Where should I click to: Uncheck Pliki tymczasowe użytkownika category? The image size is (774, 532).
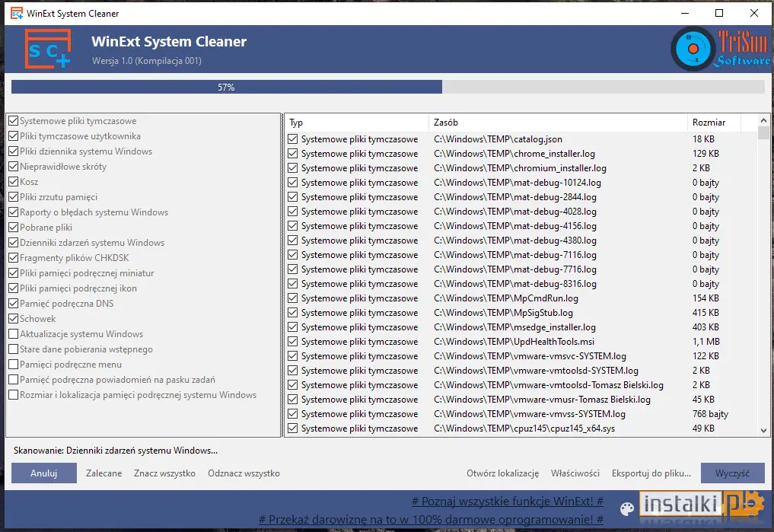click(x=14, y=136)
